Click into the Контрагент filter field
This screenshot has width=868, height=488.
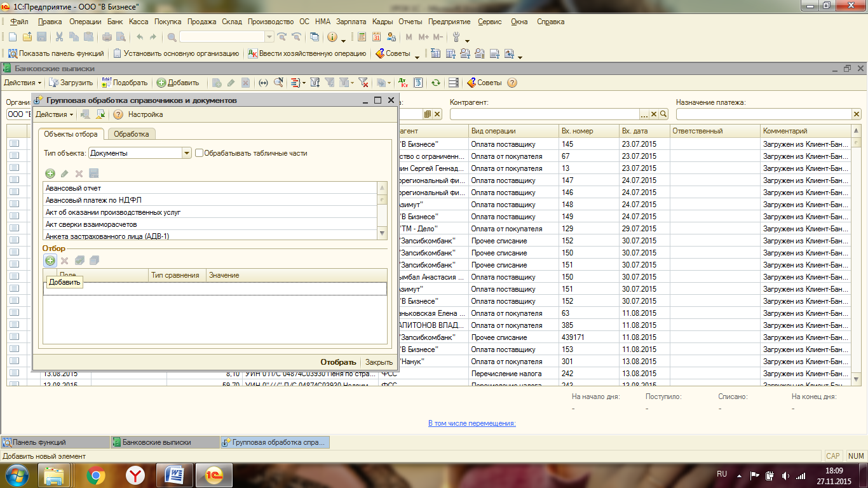point(544,114)
